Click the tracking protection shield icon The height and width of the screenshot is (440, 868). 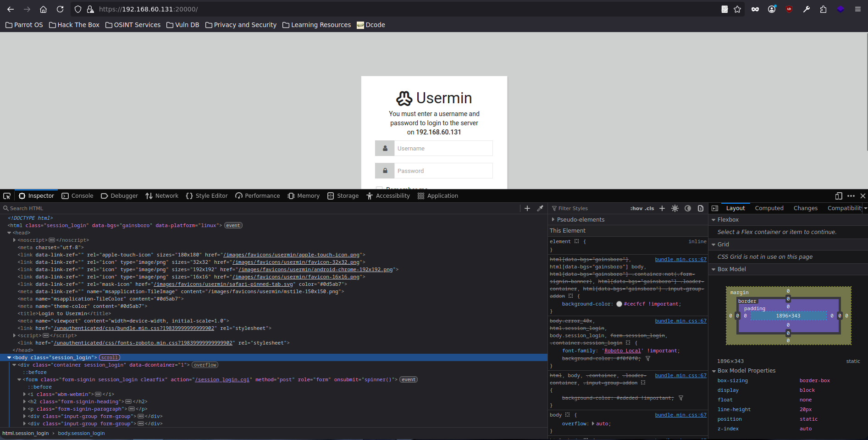78,9
